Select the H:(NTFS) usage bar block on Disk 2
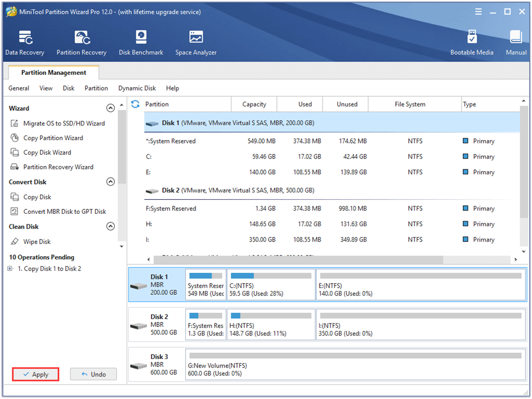This screenshot has height=399, width=532. [271, 324]
